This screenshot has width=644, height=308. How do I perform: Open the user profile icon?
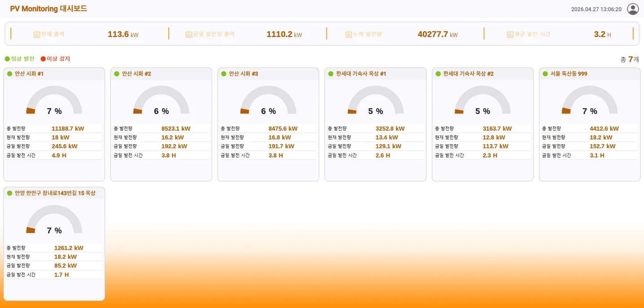click(x=633, y=9)
